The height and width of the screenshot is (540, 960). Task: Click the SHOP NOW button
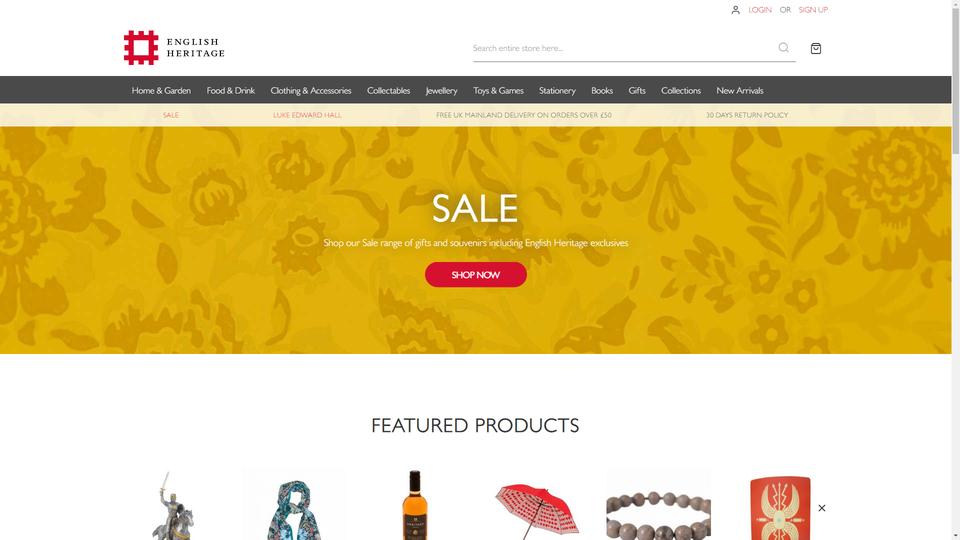point(476,275)
